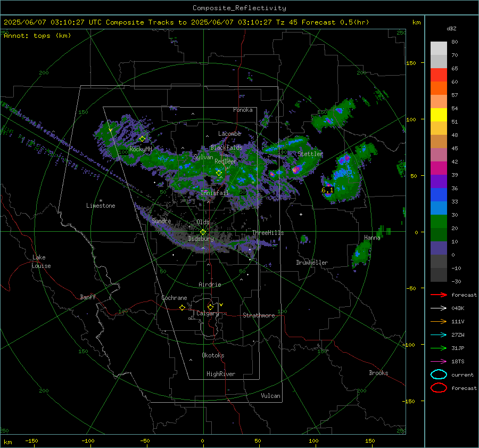This screenshot has height=448, width=479.
Task: Click the yellow diamond marker near RedDeer
Action: pos(219,173)
